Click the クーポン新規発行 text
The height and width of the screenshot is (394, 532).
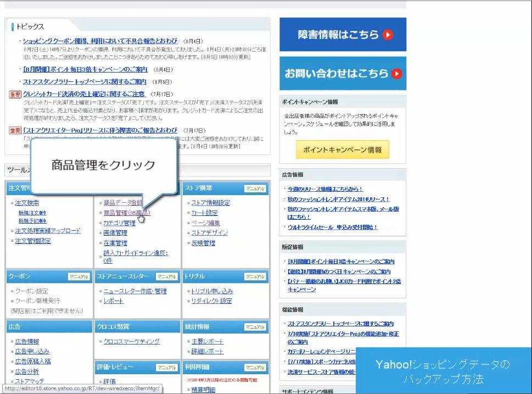pyautogui.click(x=38, y=301)
